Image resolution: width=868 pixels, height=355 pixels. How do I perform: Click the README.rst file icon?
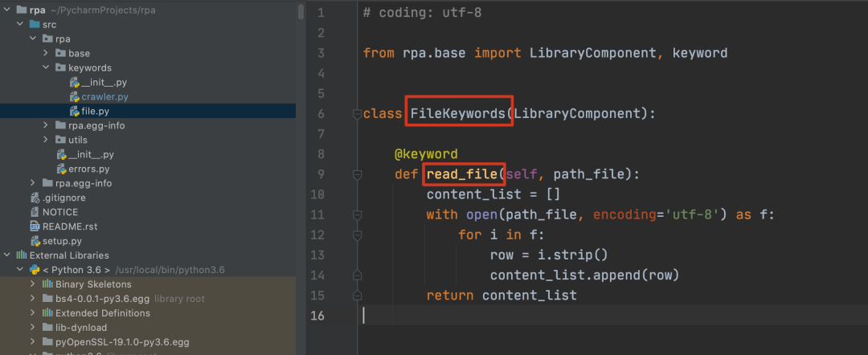(x=35, y=226)
